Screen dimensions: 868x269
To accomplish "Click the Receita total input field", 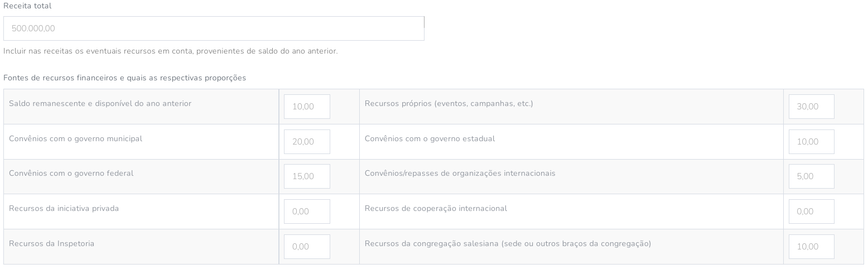I will click(x=214, y=28).
